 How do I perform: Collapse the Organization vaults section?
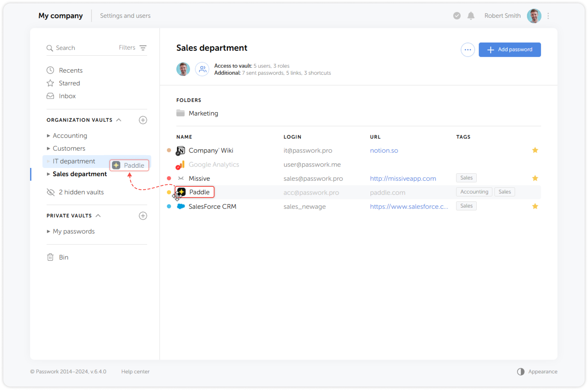pos(119,120)
